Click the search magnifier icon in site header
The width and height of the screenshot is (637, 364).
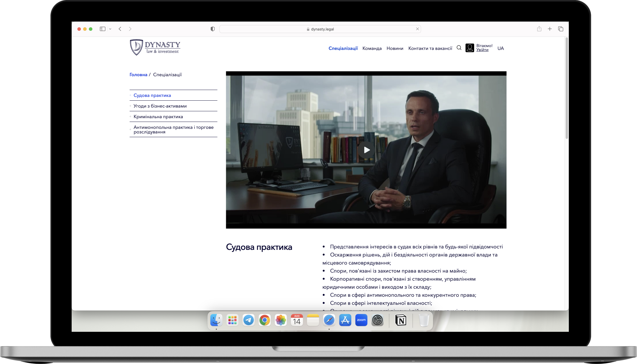click(459, 48)
